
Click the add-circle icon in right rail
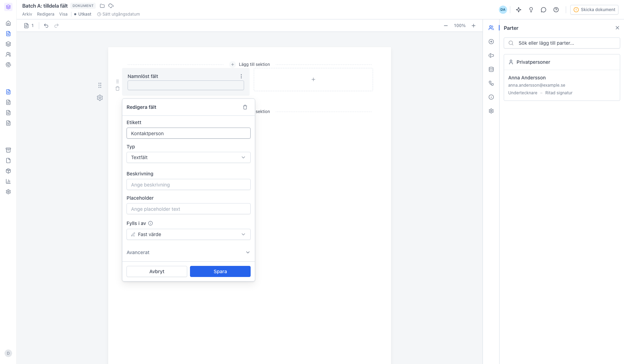coord(491,42)
